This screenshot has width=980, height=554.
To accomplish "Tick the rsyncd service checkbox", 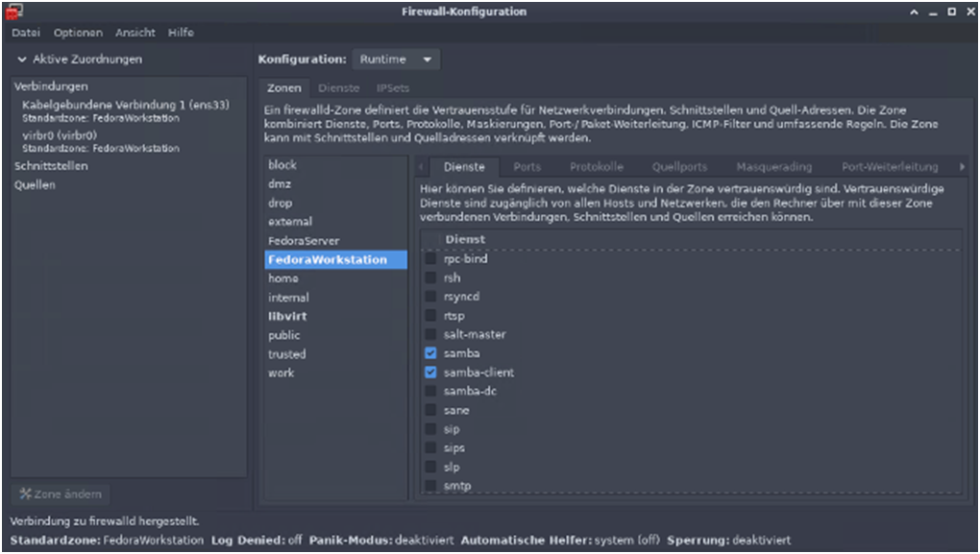I will click(x=430, y=297).
